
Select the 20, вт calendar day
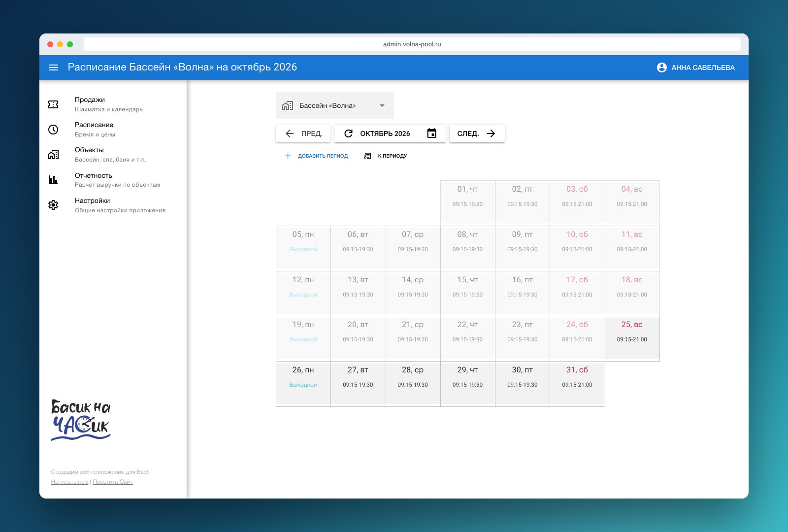pyautogui.click(x=358, y=338)
